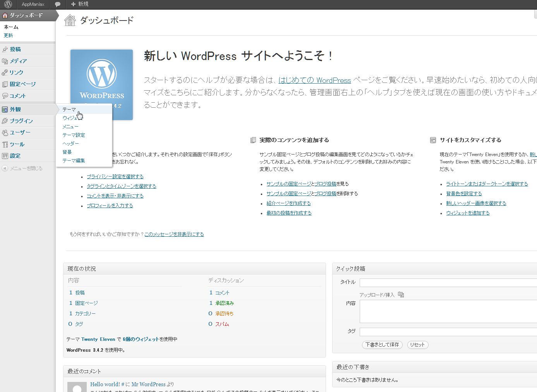537x392 pixels.
Task: Select テーマ編集 in the 外観 flyout menu
Action: [x=74, y=161]
